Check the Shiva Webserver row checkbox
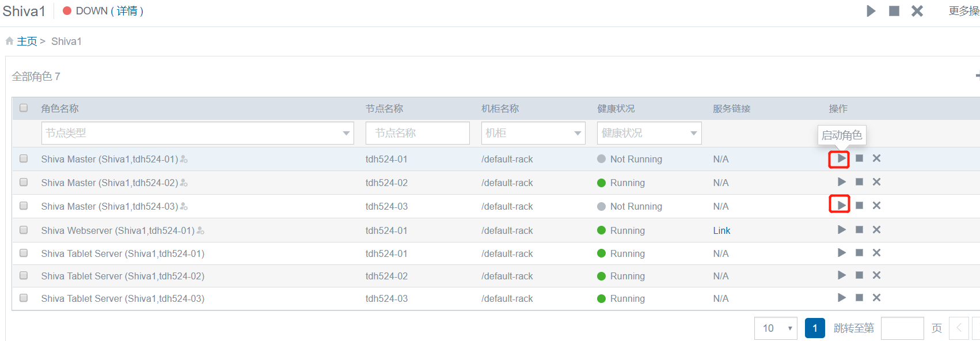Viewport: 980px width, 341px height. click(x=24, y=230)
